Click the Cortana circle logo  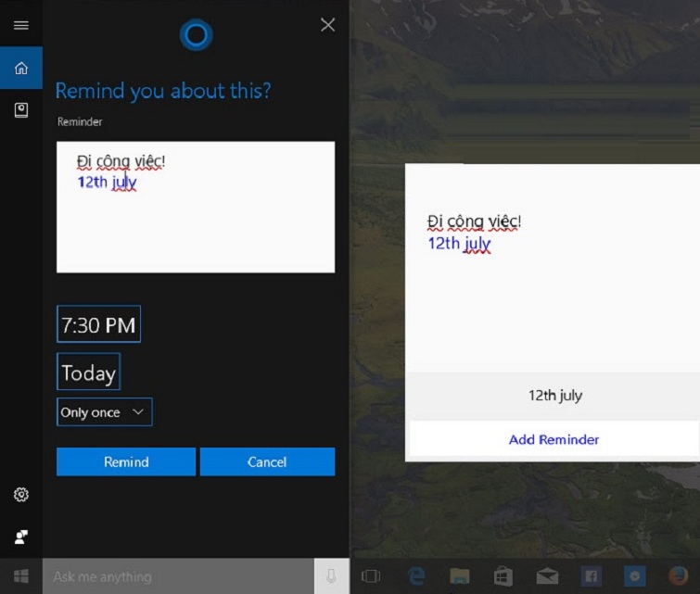pos(196,35)
